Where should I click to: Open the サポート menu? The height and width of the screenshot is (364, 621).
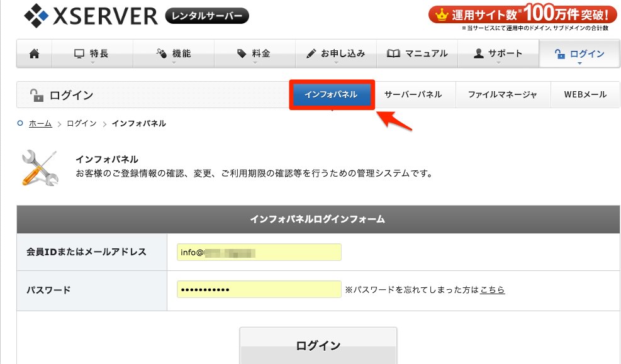[x=498, y=53]
